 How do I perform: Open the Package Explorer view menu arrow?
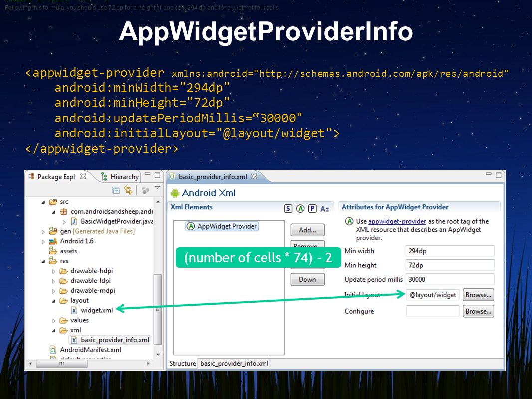tap(157, 188)
